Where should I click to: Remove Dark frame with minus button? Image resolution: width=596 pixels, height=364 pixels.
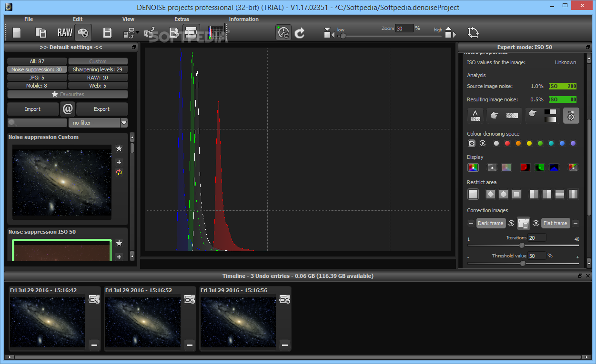pyautogui.click(x=471, y=223)
